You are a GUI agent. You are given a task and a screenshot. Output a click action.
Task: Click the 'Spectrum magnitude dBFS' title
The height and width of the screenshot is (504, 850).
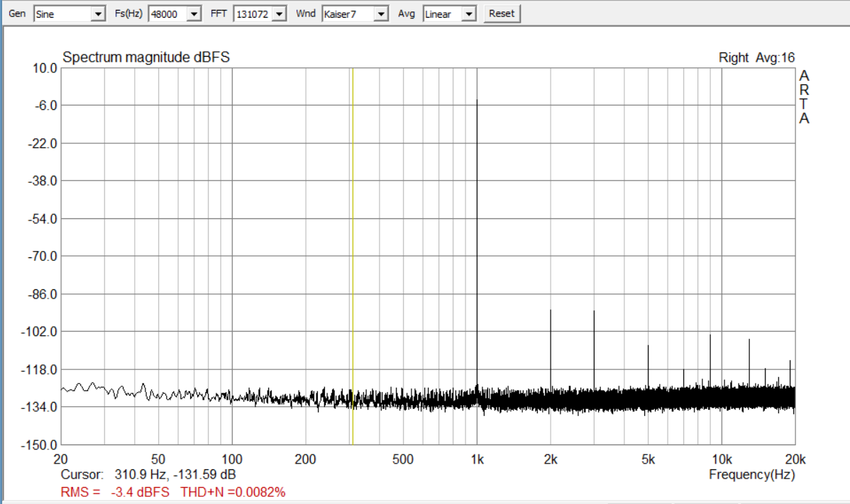pos(146,57)
